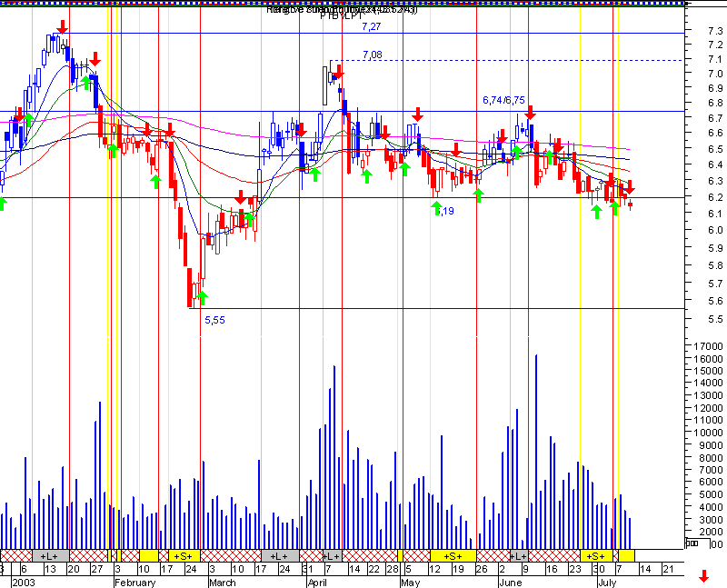Click the 6.5 price axis label
This screenshot has height=588, width=727.
click(715, 149)
